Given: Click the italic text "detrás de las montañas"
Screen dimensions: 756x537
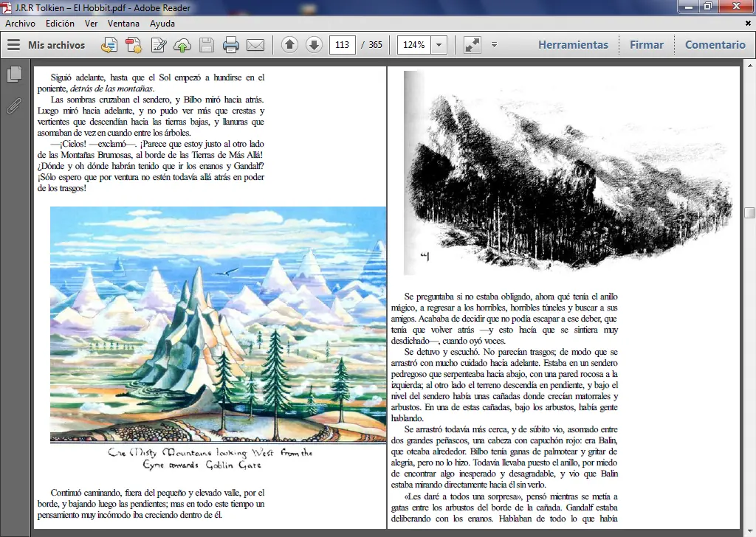Looking at the screenshot, I should coord(111,89).
